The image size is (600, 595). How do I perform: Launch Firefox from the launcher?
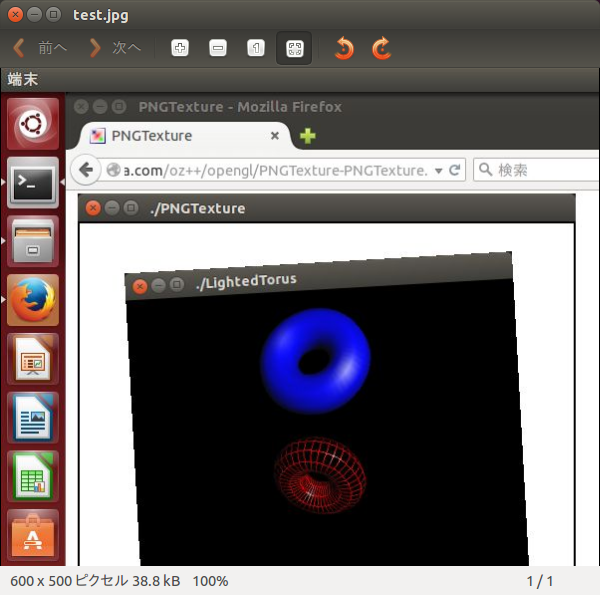click(33, 300)
